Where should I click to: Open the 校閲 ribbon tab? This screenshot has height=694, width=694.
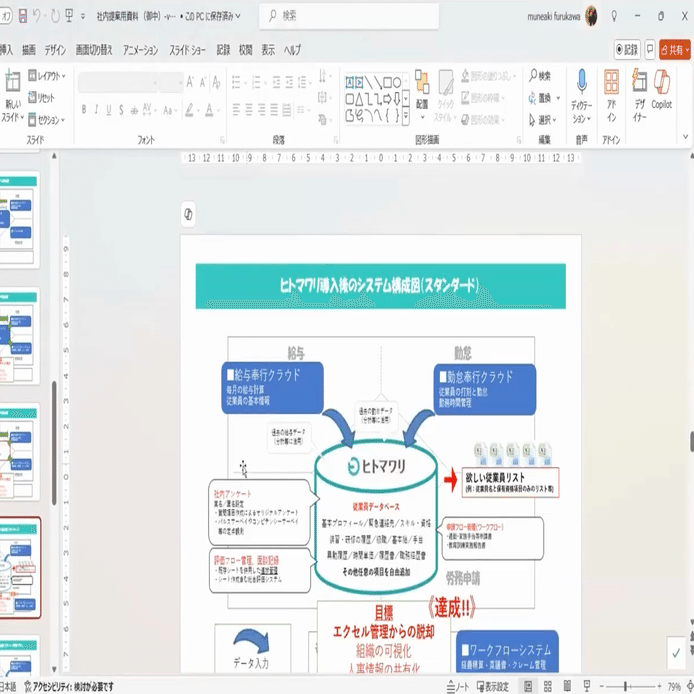coord(246,50)
